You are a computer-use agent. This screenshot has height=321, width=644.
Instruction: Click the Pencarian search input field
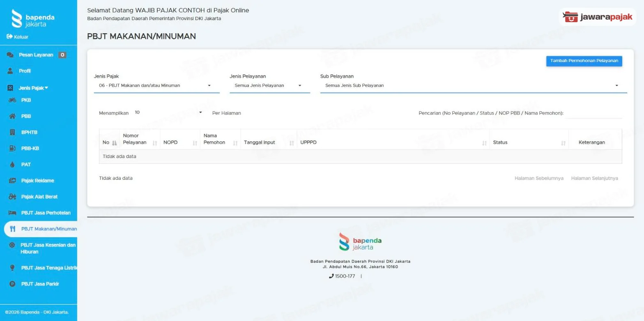click(x=594, y=113)
